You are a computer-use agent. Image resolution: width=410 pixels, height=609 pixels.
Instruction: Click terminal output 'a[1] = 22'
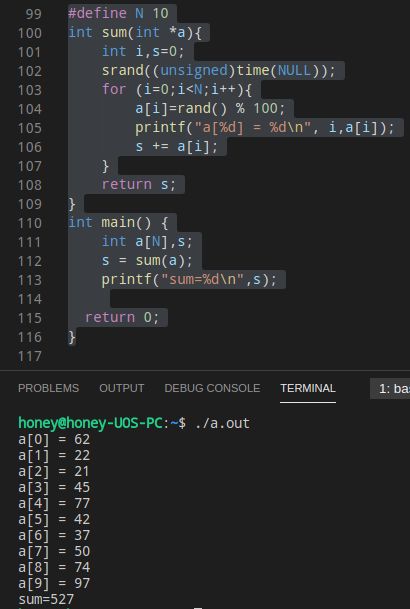(x=54, y=455)
